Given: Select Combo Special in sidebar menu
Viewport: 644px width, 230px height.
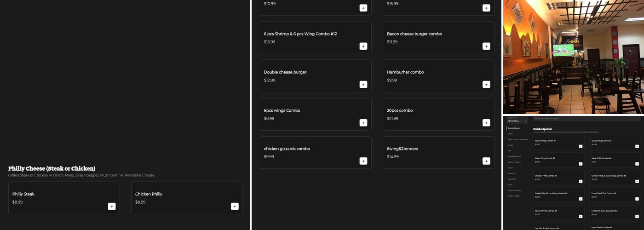Looking at the screenshot, I should 514,128.
